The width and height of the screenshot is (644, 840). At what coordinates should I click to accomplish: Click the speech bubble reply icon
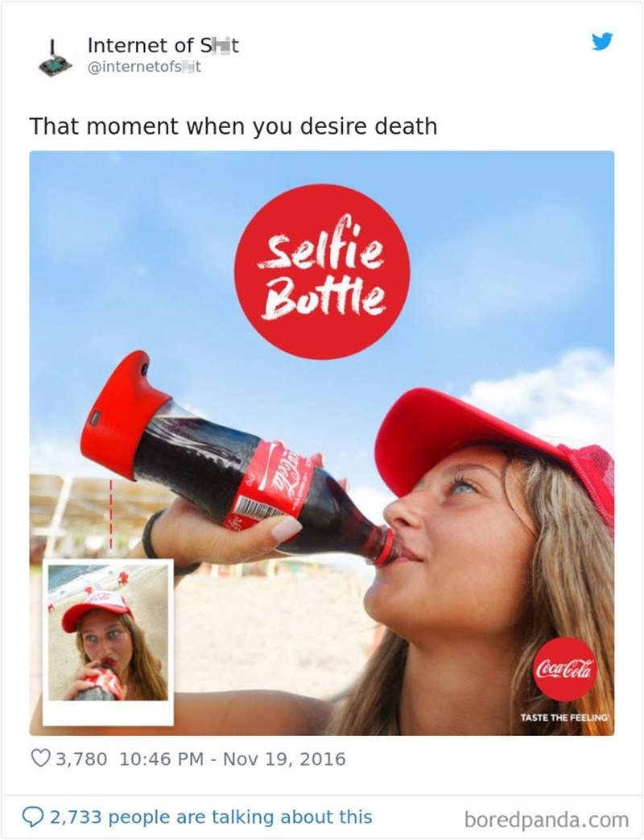pyautogui.click(x=33, y=817)
